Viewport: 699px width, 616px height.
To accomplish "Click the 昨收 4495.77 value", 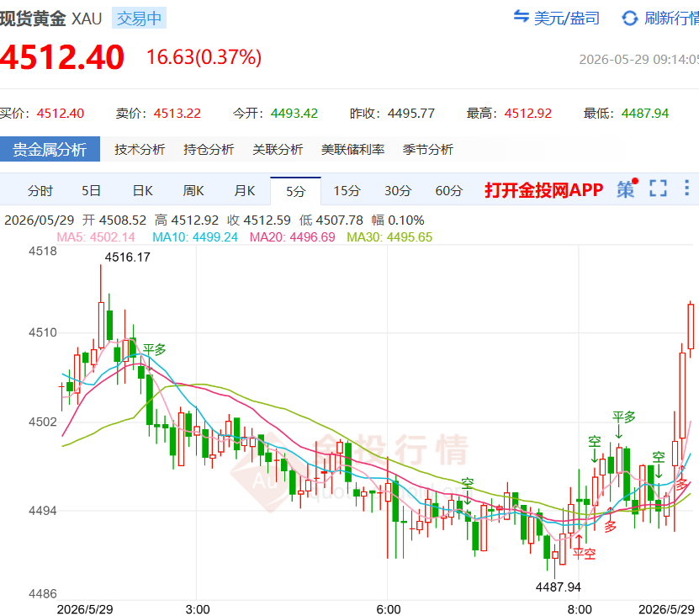I will click(411, 114).
